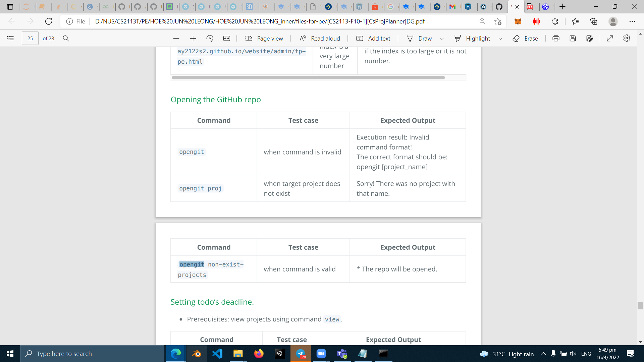Image resolution: width=644 pixels, height=362 pixels.
Task: Save the PDF file
Action: click(x=573, y=38)
